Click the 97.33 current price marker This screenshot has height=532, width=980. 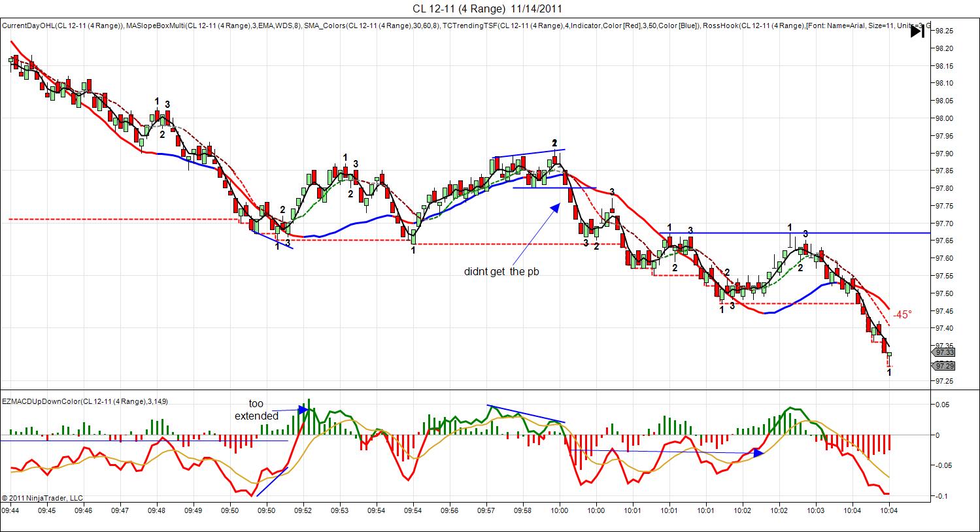point(945,352)
